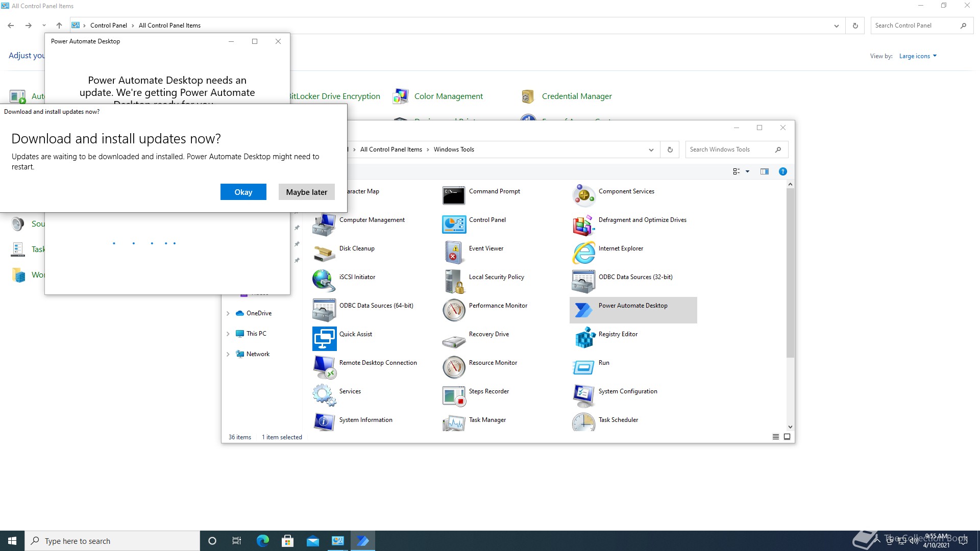Open the Steps Recorder icon

tap(453, 395)
